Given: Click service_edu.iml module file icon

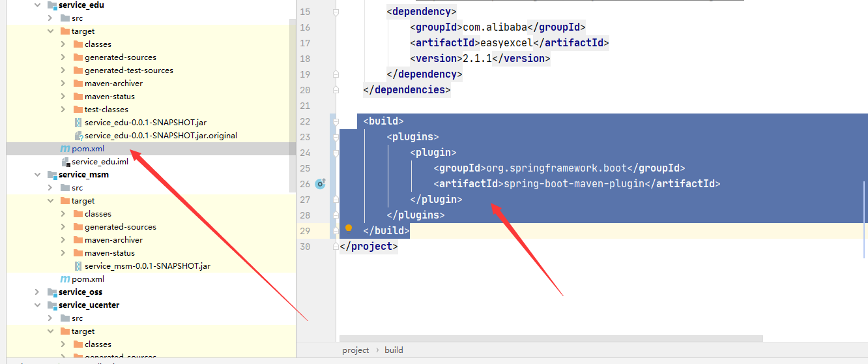Looking at the screenshot, I should coord(65,162).
